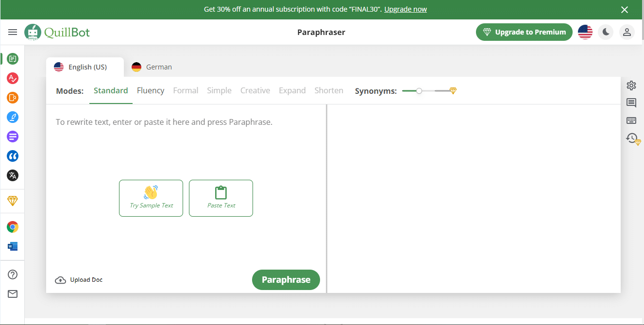Viewport: 644px width, 325px height.
Task: Click the QuillBot for Word icon
Action: pos(13,246)
